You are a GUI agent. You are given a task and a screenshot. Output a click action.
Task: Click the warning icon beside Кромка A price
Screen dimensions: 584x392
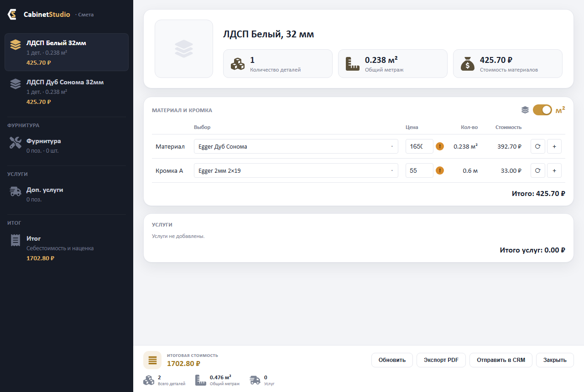[x=440, y=170]
